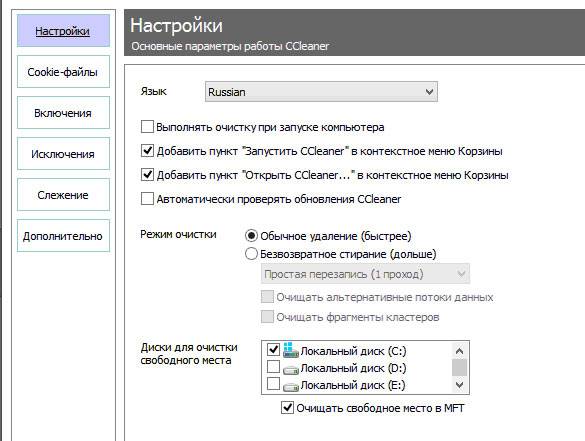Click the arrow of the Russian combo box

coord(429,92)
